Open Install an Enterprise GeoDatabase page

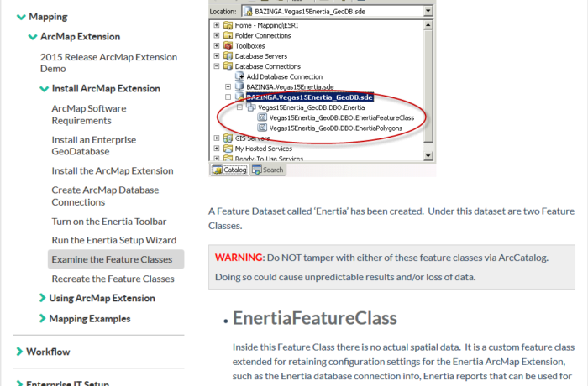[x=94, y=145]
